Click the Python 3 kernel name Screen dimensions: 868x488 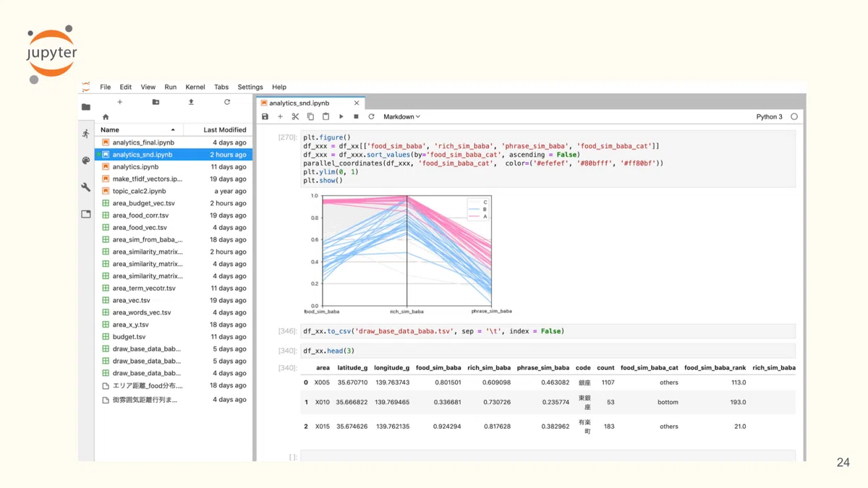pos(769,116)
